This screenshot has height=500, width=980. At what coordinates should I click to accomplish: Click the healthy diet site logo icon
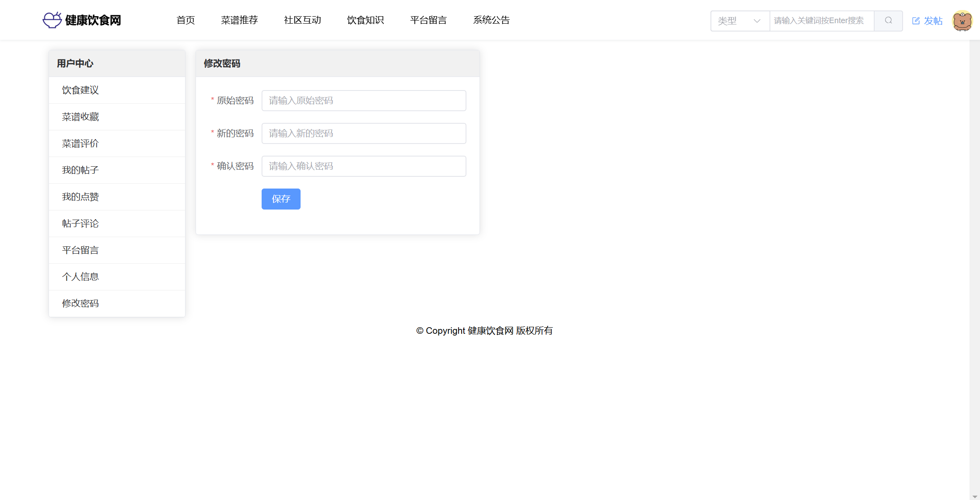[x=52, y=20]
